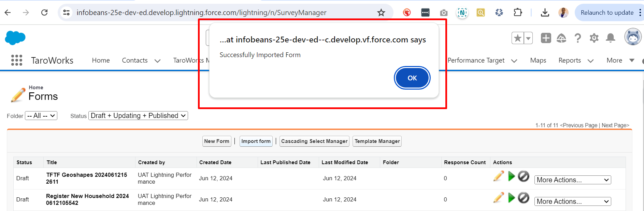Click the Trailhead guidance icon
Screen dimensions: 644x211
pyautogui.click(x=561, y=38)
